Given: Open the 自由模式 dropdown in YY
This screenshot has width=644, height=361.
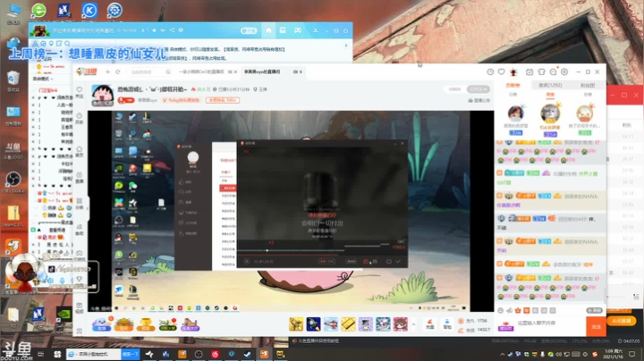Looking at the screenshot, I should tap(43, 79).
